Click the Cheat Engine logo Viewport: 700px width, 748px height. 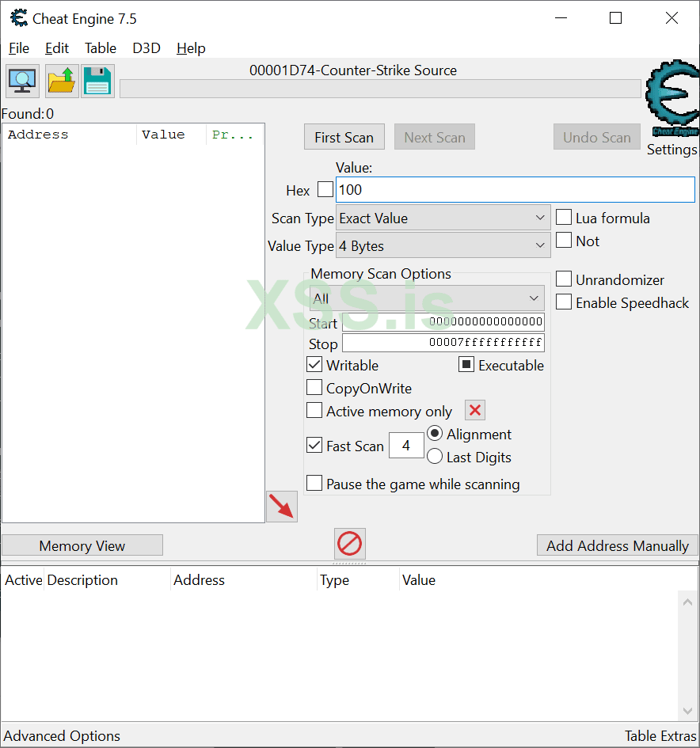point(673,98)
